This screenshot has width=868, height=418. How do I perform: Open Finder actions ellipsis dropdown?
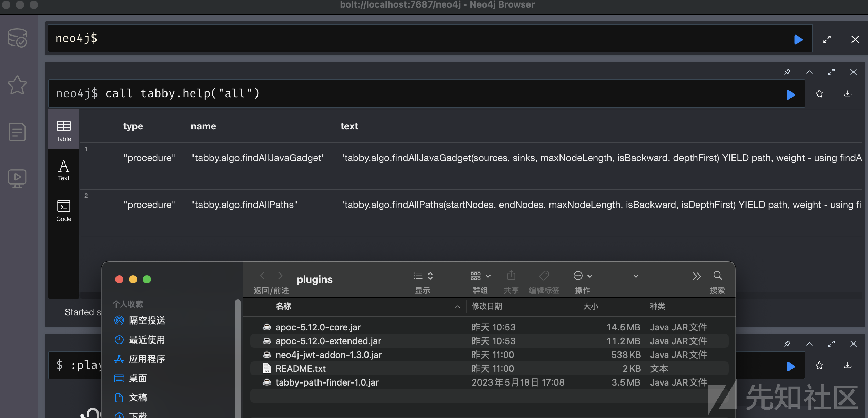(x=583, y=276)
